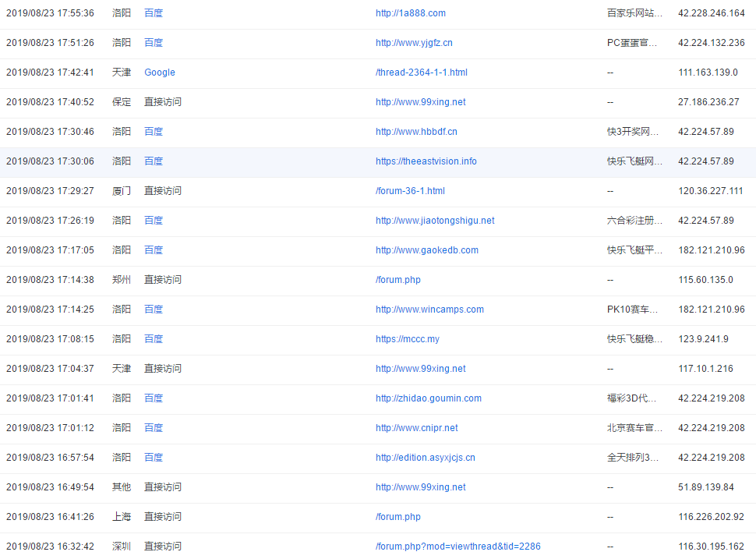Click the keyword cell 北京赛车官...
The height and width of the screenshot is (559, 756).
634,428
